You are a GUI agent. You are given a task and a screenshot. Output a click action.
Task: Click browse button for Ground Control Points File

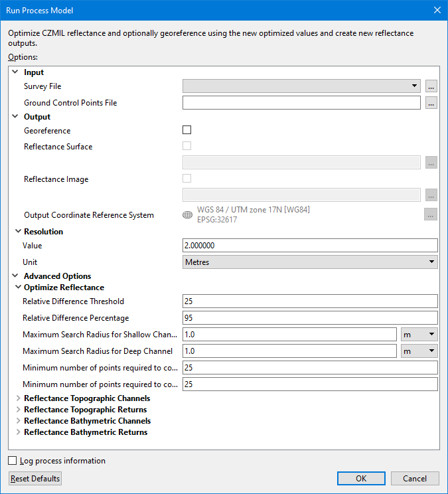click(431, 103)
